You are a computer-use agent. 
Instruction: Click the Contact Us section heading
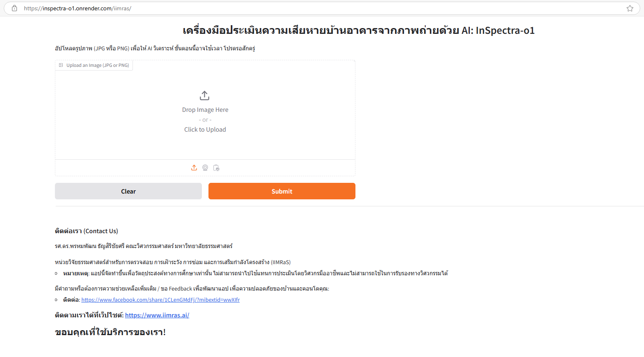pos(87,231)
